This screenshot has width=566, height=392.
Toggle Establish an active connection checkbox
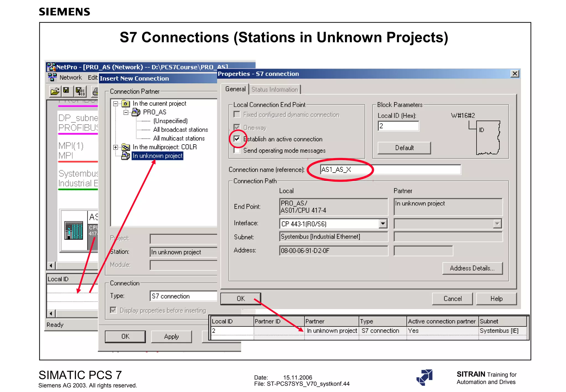coord(237,139)
